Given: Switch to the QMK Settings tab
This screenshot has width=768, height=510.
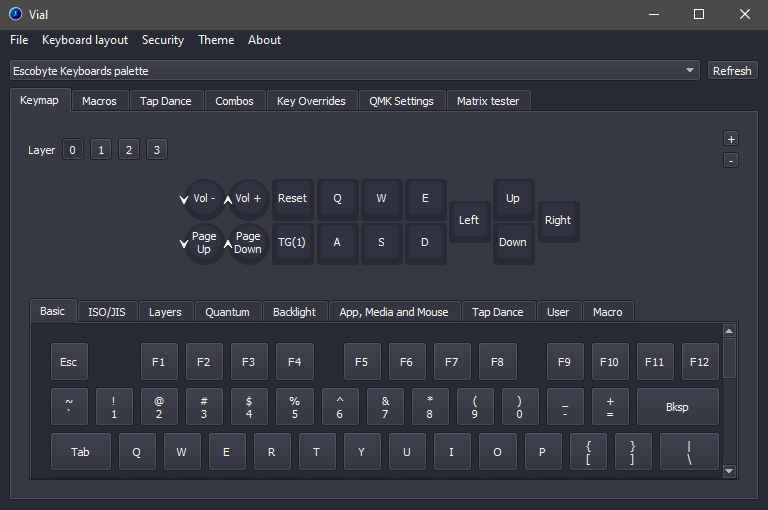Looking at the screenshot, I should tap(401, 101).
